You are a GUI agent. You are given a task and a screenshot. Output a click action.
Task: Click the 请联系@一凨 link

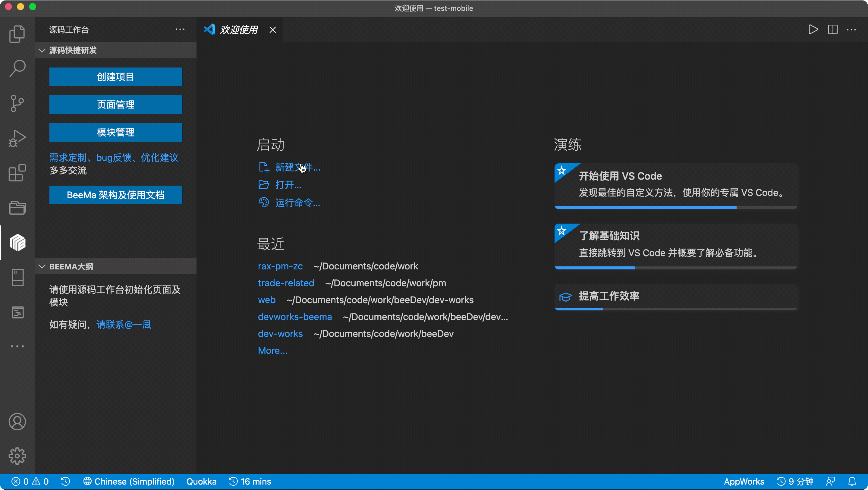[x=124, y=325]
